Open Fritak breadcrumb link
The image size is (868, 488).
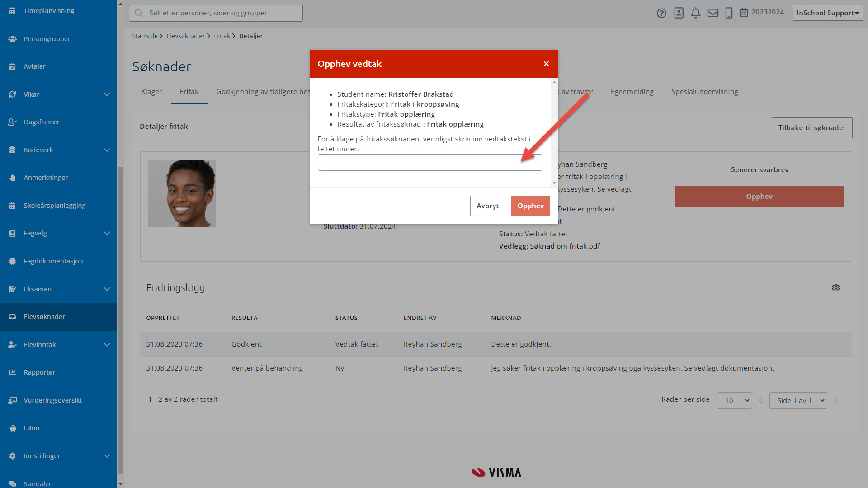(222, 36)
